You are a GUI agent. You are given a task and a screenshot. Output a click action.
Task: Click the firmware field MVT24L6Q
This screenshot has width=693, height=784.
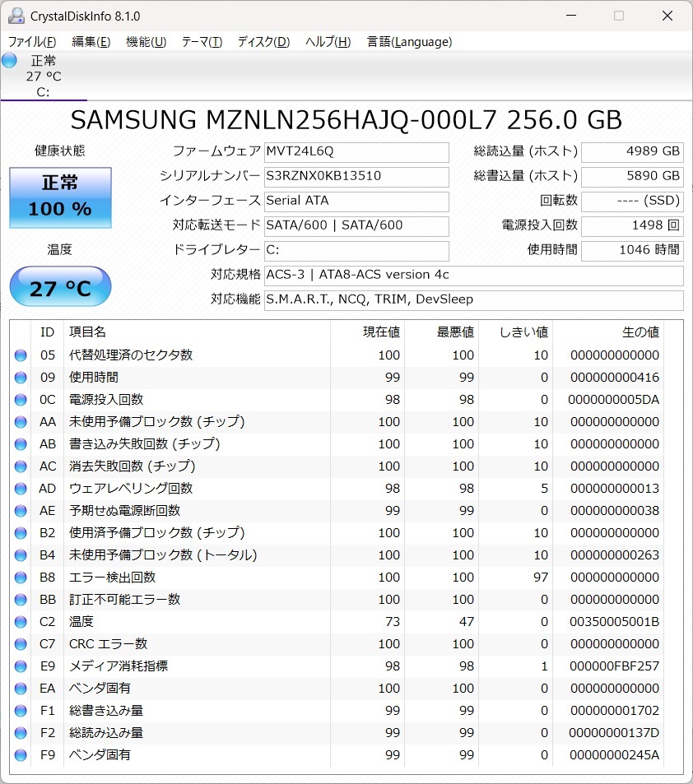pos(356,151)
